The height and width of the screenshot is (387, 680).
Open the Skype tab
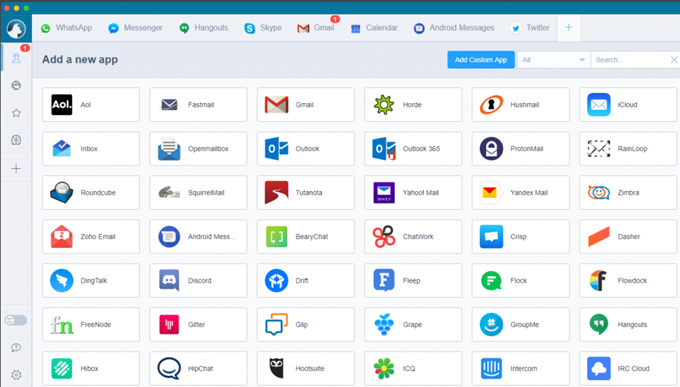(263, 28)
